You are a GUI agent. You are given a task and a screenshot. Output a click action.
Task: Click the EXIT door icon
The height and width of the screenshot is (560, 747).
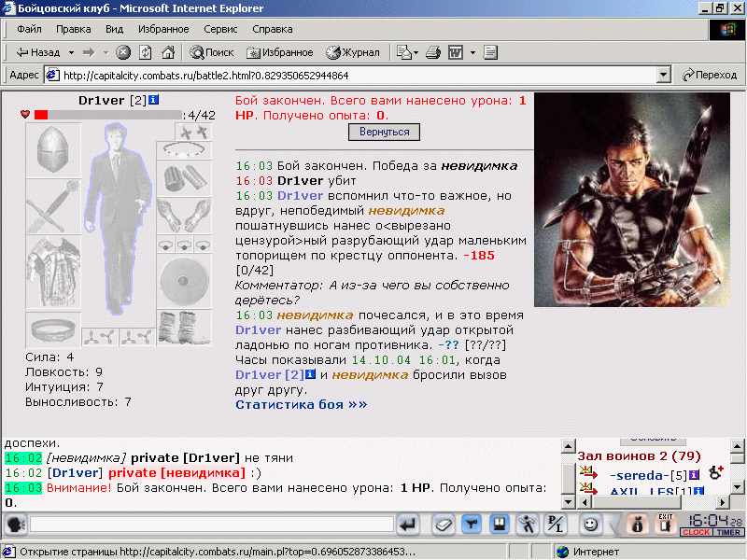[665, 524]
